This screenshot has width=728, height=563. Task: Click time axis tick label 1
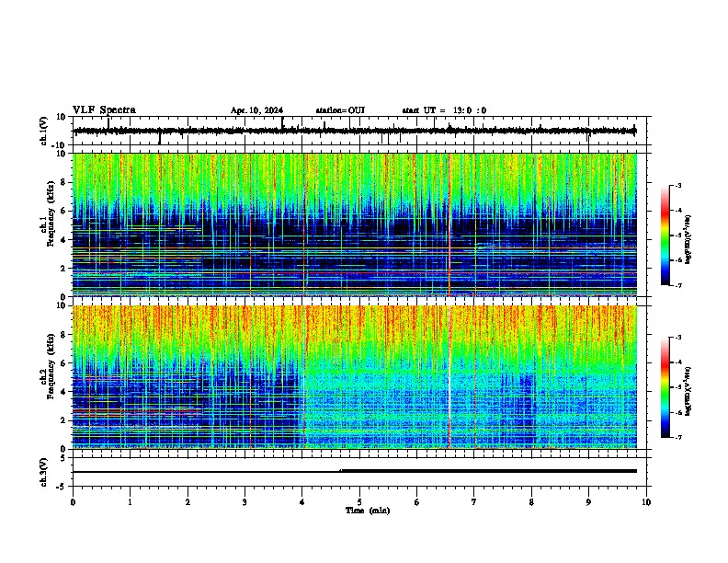(130, 502)
